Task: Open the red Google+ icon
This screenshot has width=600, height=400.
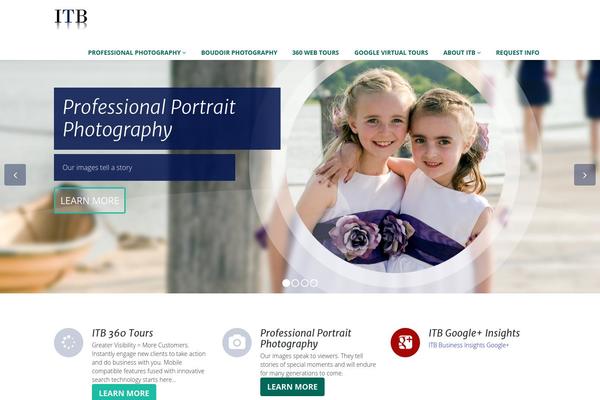Action: point(405,343)
